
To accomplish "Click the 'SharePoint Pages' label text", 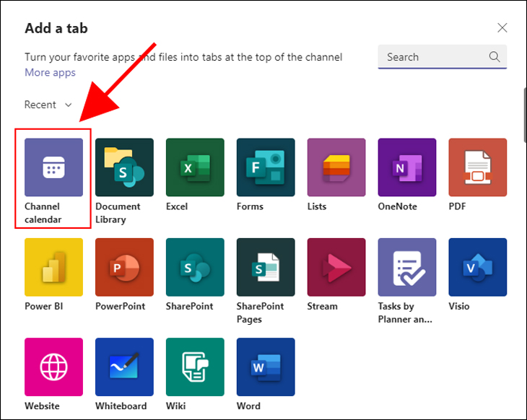I will (x=260, y=312).
